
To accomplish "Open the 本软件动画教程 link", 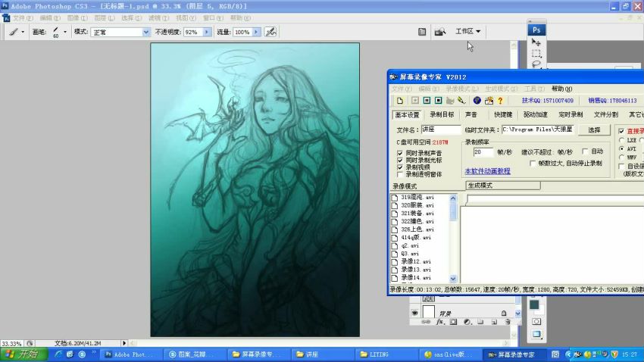I will point(487,171).
